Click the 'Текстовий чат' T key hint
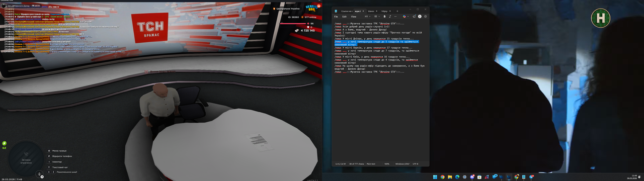The width and height of the screenshot is (644, 181). (58, 167)
